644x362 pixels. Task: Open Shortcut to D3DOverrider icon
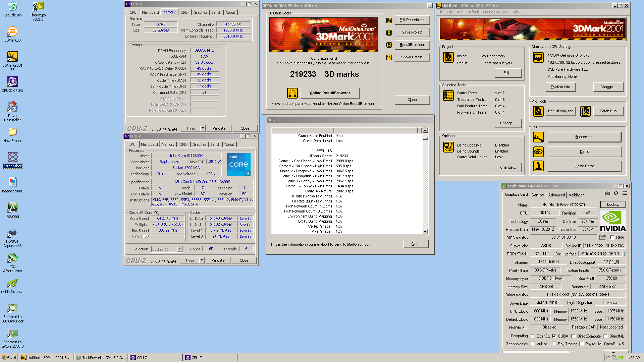tap(12, 313)
